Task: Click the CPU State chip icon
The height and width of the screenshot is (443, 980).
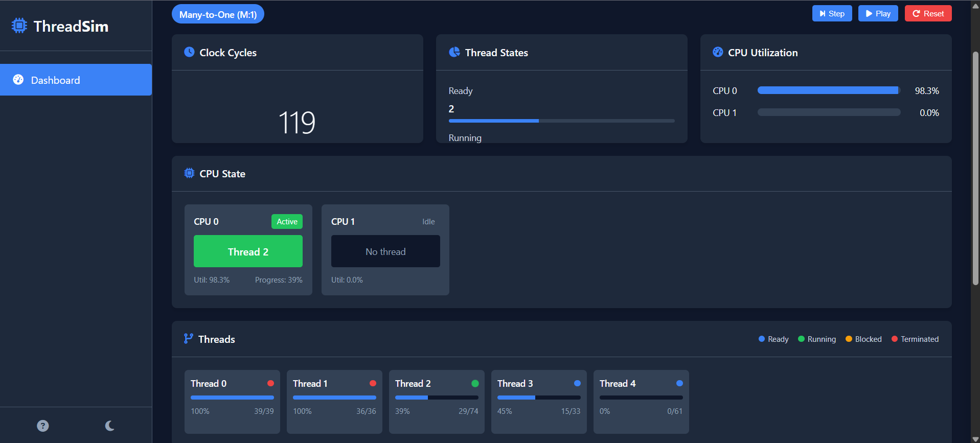Action: pyautogui.click(x=189, y=173)
